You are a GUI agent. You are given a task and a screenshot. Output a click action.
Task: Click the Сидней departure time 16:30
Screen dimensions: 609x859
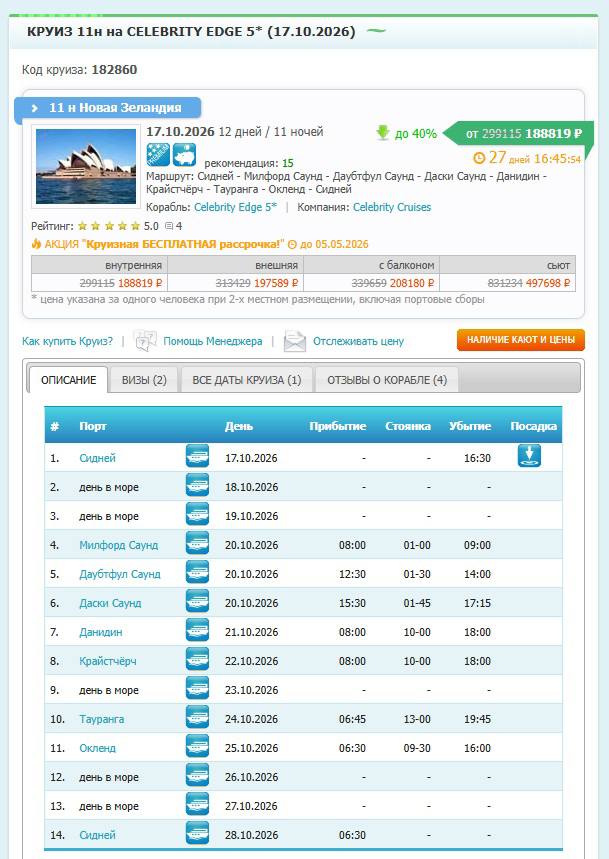478,458
